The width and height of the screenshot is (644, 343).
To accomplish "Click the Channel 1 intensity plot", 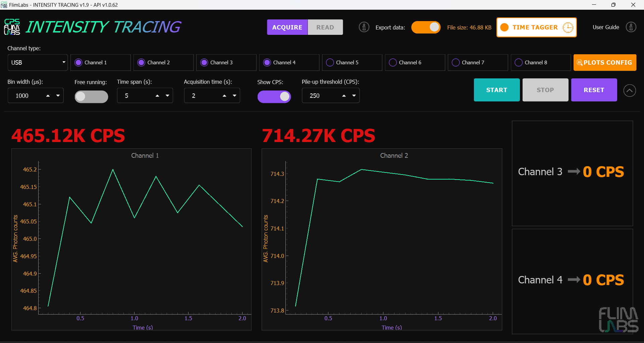I will 131,239.
